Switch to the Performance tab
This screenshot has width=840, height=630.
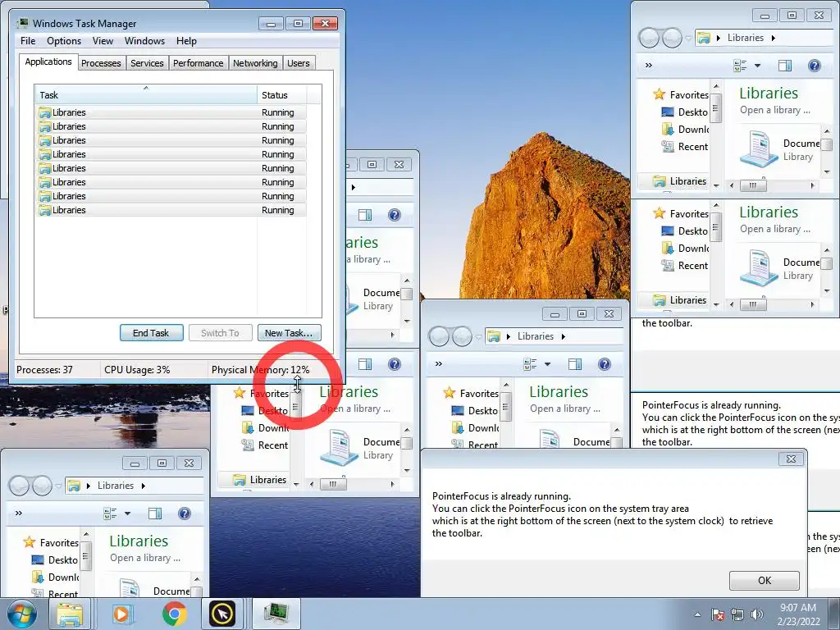[199, 63]
